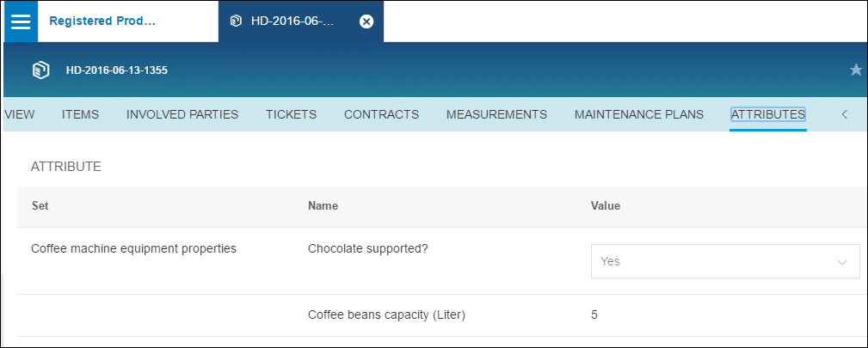Select the ATTRIBUTES tab

click(x=767, y=114)
